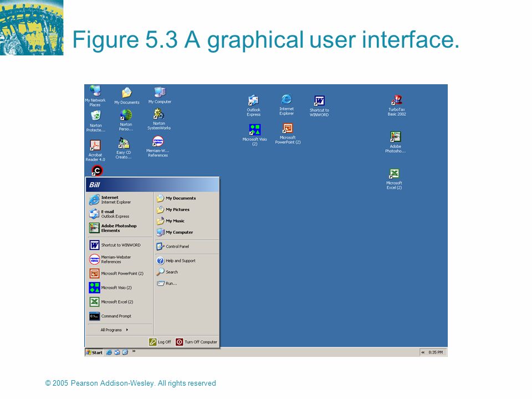
Task: Open Microsoft PowerPoint (2) desktop shortcut
Action: [x=288, y=134]
